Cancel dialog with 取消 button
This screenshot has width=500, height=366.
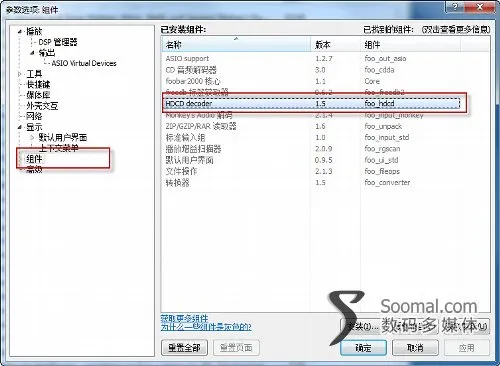point(415,348)
